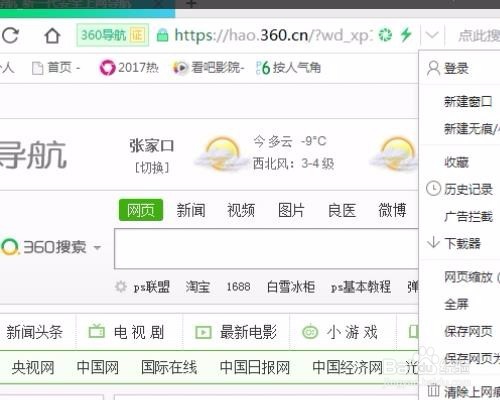Switch to the 图片 search tab
The width and height of the screenshot is (500, 400).
pos(291,210)
